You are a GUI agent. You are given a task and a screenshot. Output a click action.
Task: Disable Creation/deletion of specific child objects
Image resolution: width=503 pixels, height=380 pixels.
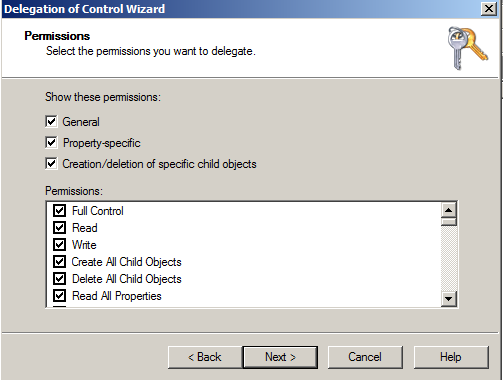point(51,164)
